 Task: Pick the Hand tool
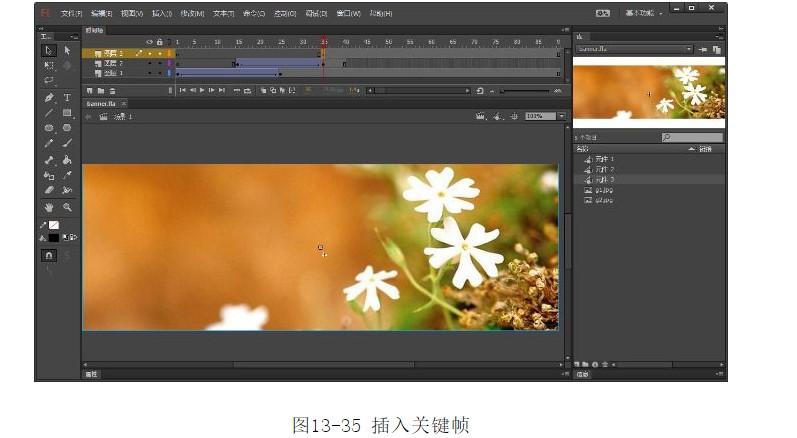(x=49, y=207)
